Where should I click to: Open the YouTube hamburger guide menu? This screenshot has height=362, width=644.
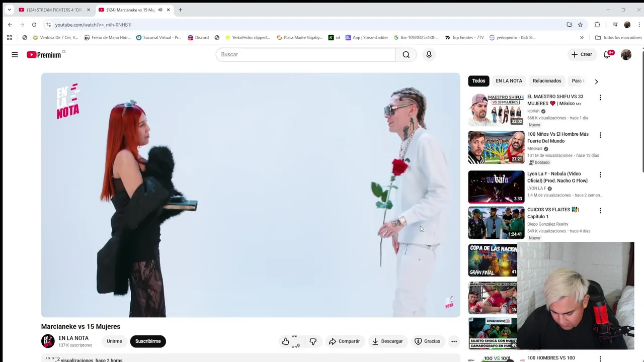click(x=15, y=54)
